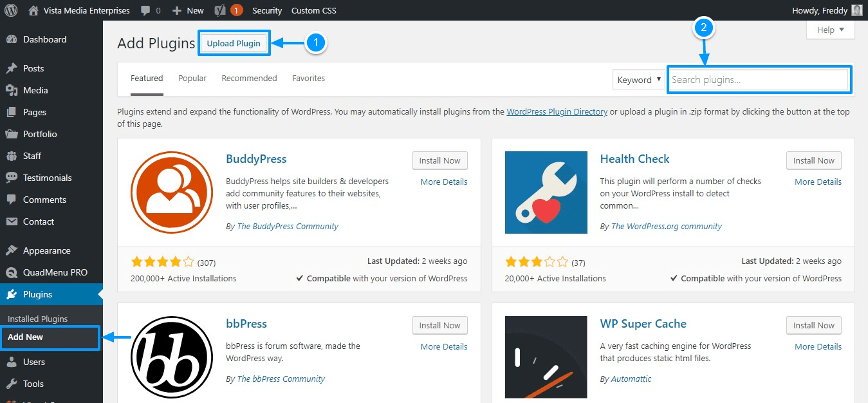The image size is (868, 403).
Task: Install the bbPress plugin now
Action: point(440,326)
